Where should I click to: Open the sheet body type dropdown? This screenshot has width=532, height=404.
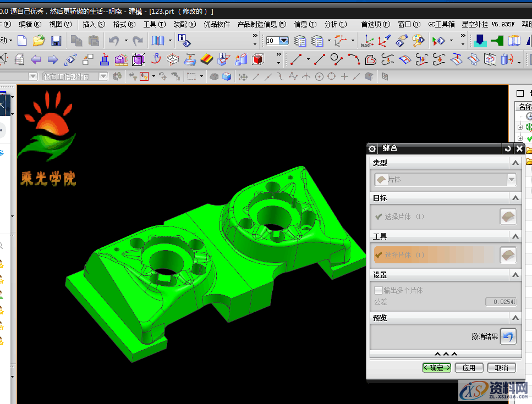pos(512,180)
